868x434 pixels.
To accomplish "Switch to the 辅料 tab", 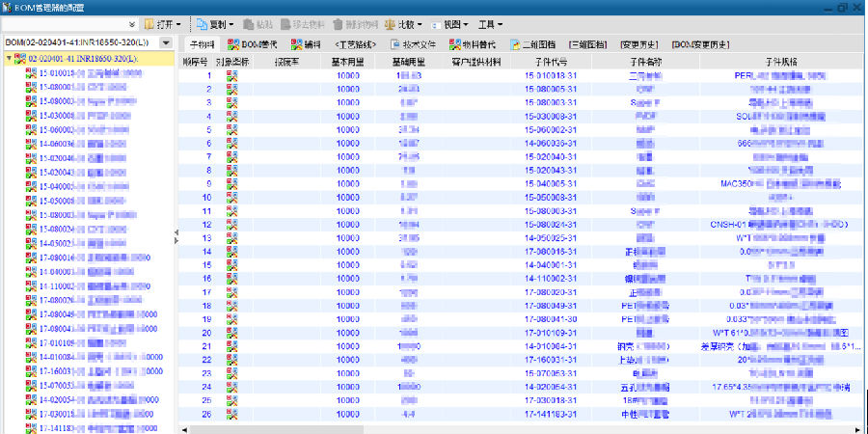I will (307, 44).
